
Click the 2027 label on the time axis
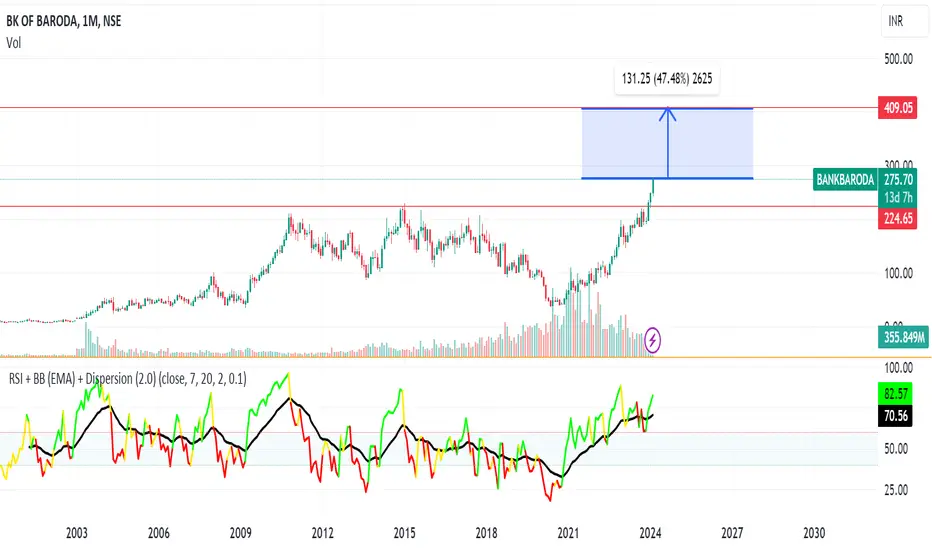732,533
